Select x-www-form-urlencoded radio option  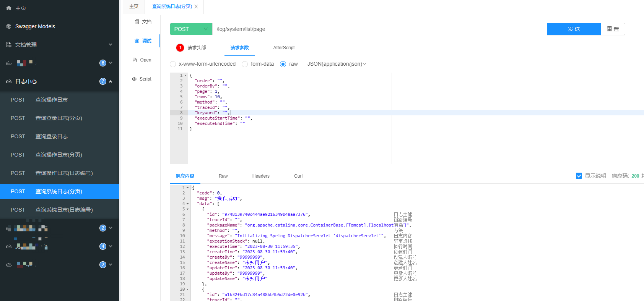pos(173,64)
